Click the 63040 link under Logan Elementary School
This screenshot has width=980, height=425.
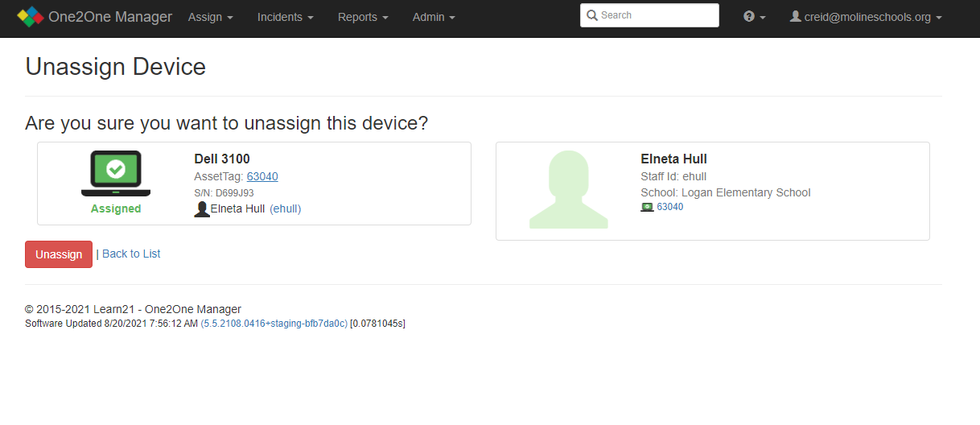(x=669, y=207)
